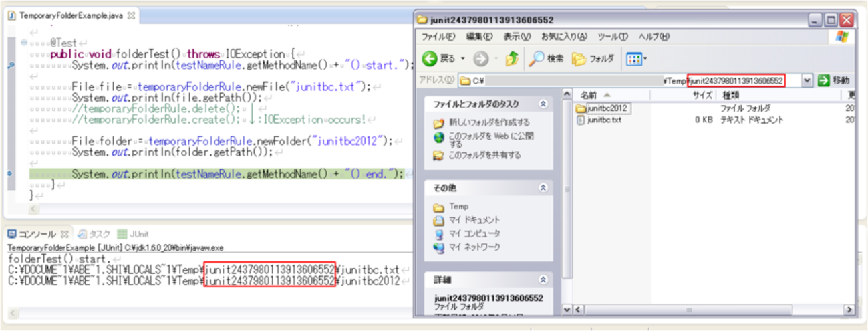
Task: Open the address bar dropdown arrow
Action: click(807, 80)
